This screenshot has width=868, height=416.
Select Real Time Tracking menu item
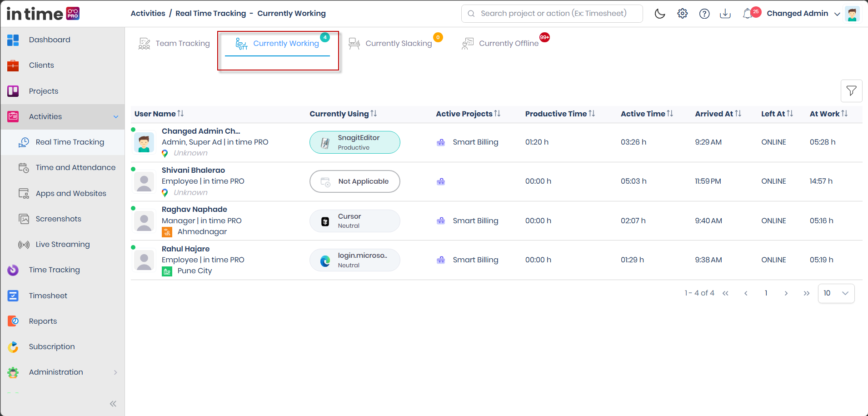click(x=62, y=142)
